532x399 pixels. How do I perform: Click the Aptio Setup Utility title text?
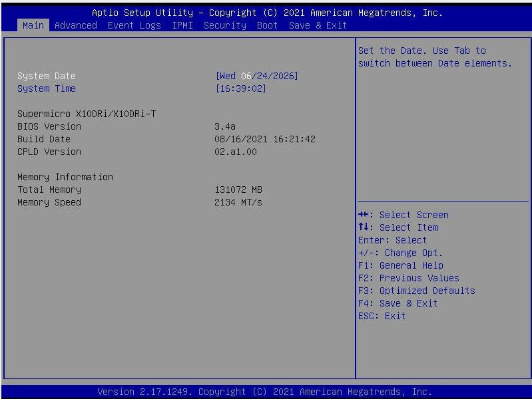coord(267,13)
